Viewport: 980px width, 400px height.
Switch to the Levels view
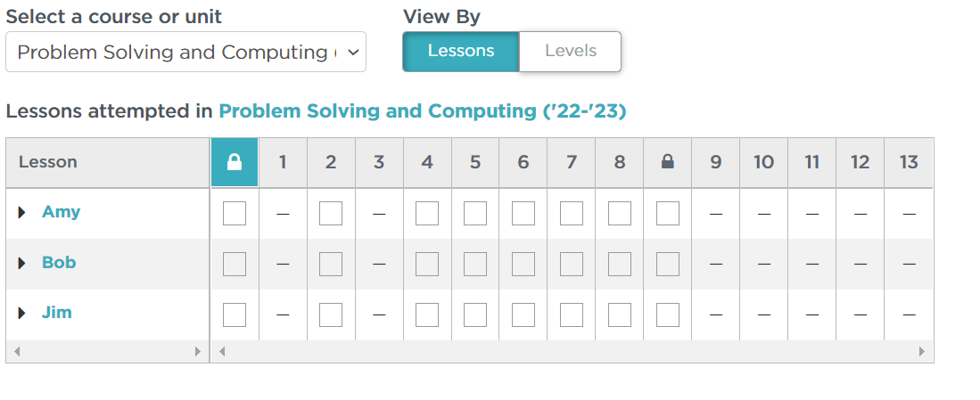coord(571,51)
